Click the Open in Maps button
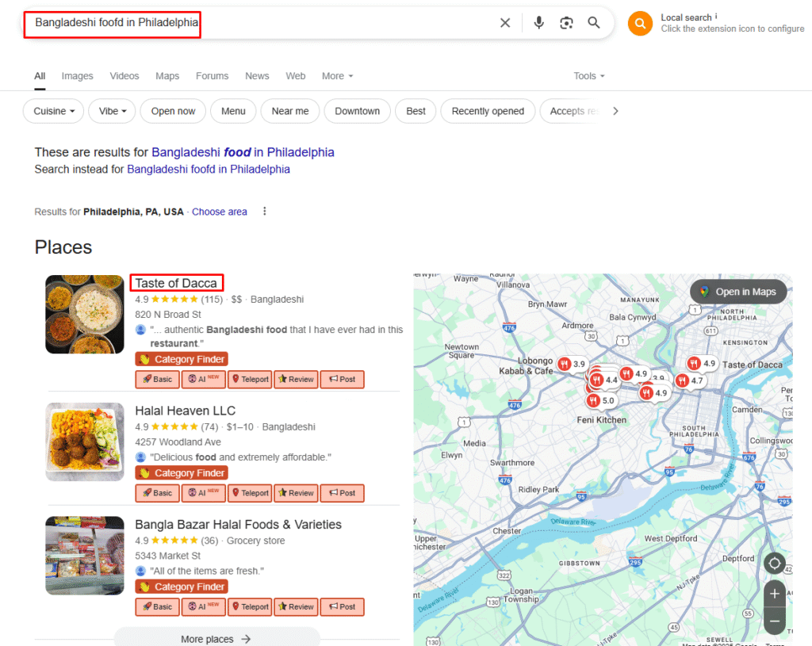This screenshot has height=646, width=812. coord(738,292)
